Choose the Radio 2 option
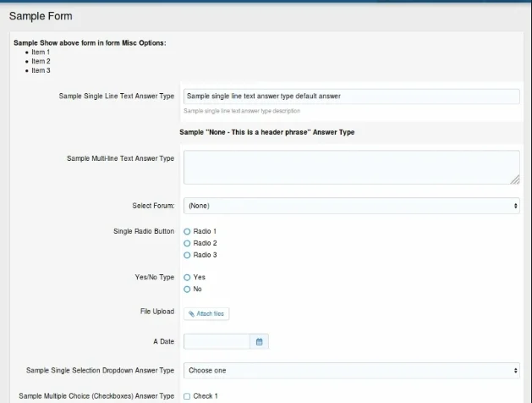532x403 pixels. coord(187,243)
